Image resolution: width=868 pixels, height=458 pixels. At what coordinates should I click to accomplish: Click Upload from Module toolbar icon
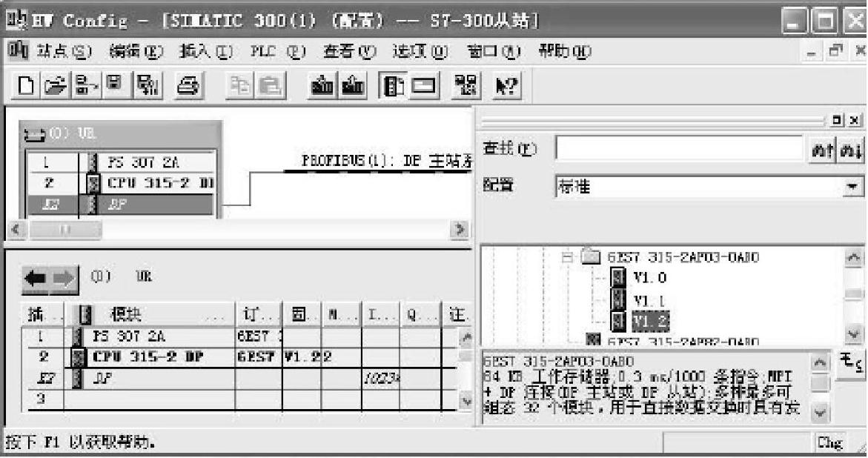click(x=353, y=86)
